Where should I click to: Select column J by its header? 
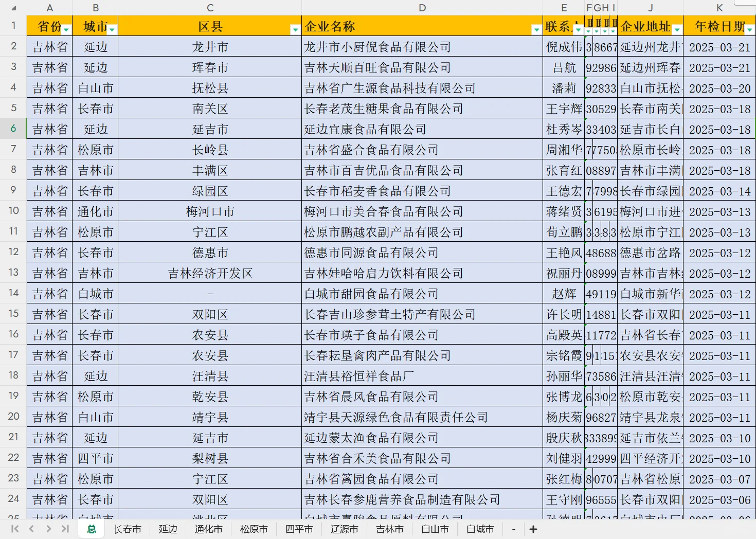point(650,8)
